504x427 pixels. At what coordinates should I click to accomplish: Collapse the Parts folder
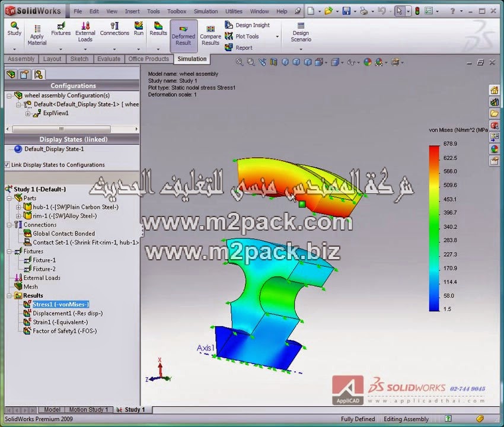(9, 198)
